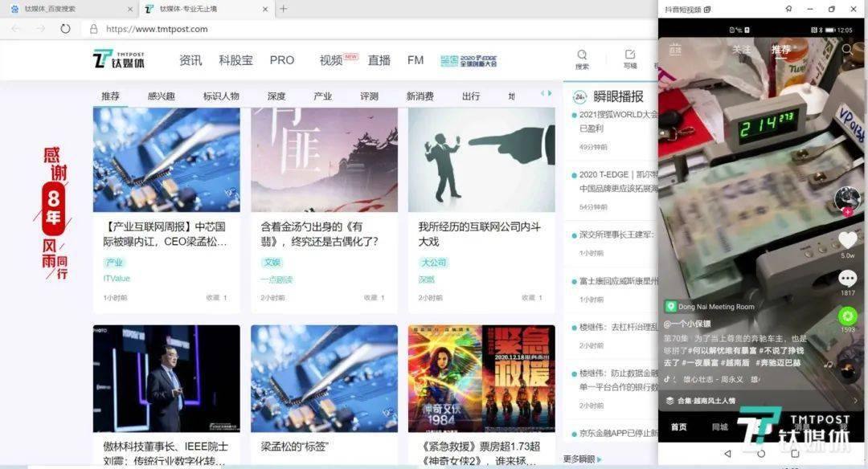This screenshot has width=868, height=469.
Task: Open the 更多瞬眼 link
Action: tap(579, 459)
